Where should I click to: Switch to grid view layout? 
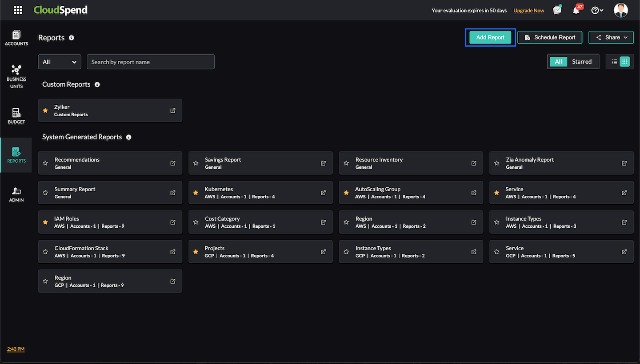tap(624, 62)
